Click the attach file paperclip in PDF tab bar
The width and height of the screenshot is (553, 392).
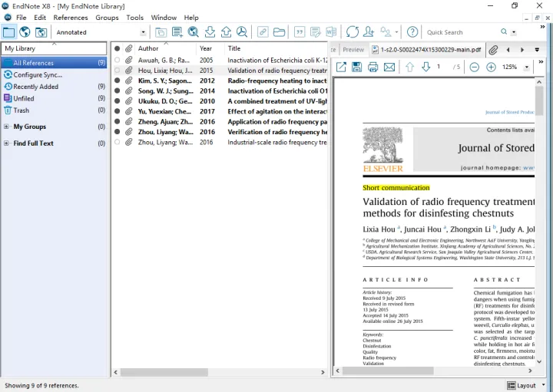coord(493,50)
